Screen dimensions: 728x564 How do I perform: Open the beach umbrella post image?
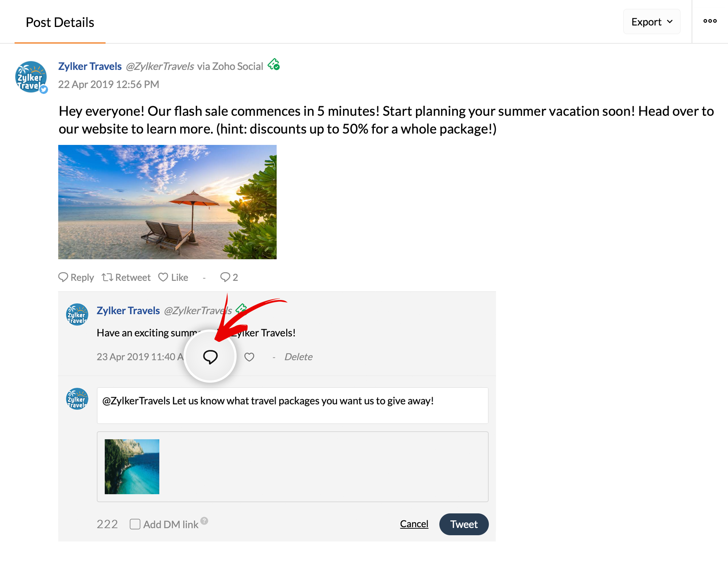167,202
